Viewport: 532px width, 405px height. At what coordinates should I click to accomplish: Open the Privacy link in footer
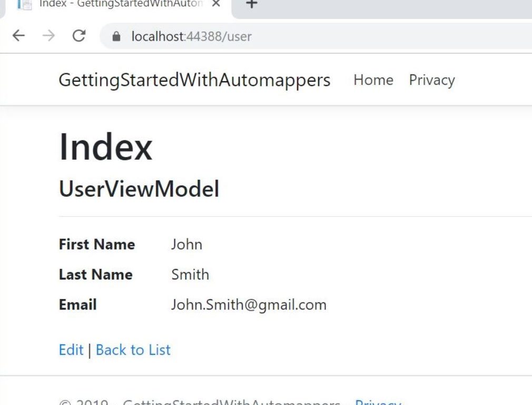378,402
